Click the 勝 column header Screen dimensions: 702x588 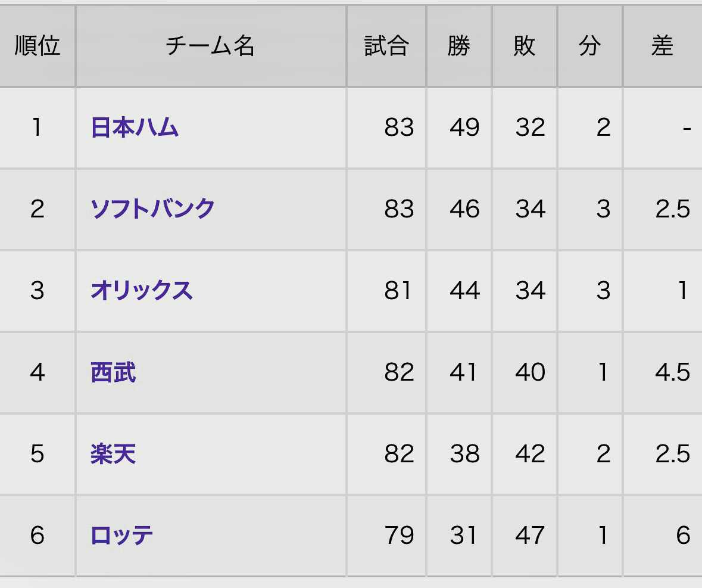458,46
